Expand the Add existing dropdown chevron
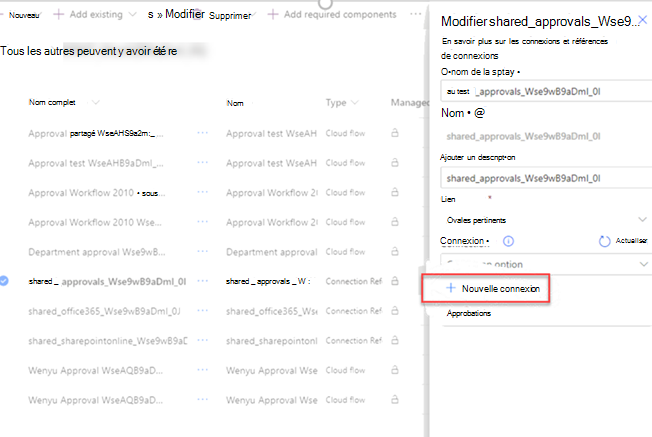Image resolution: width=652 pixels, height=437 pixels. 133,15
